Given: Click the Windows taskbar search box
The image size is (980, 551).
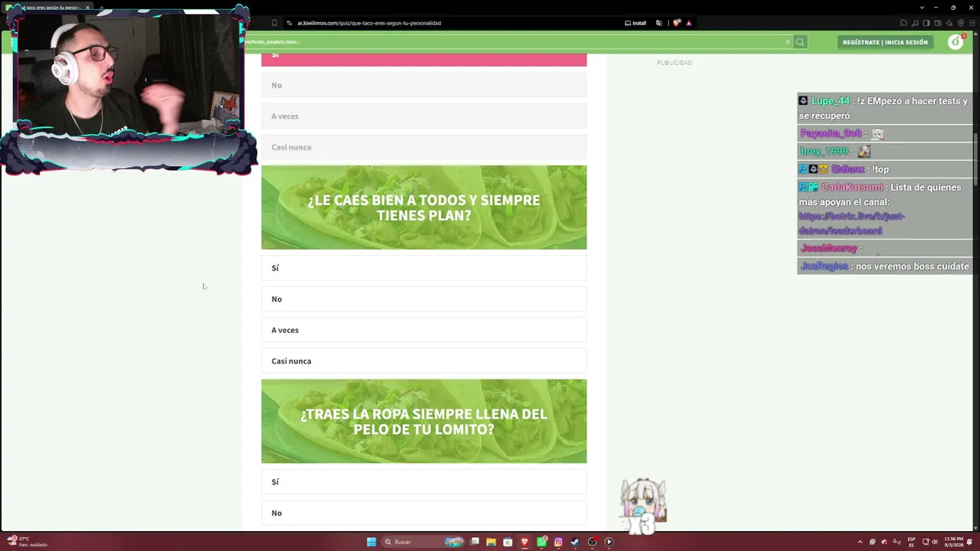Looking at the screenshot, I should pos(423,542).
